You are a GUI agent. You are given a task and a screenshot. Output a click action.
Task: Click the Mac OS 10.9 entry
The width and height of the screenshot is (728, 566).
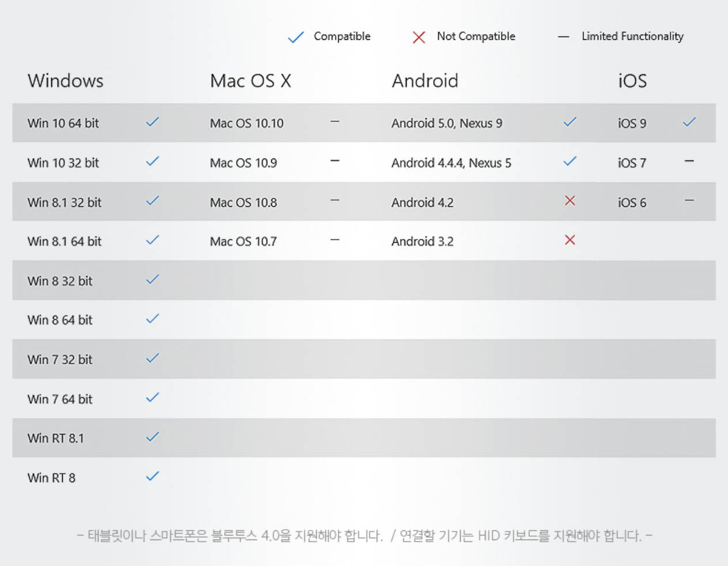click(243, 163)
